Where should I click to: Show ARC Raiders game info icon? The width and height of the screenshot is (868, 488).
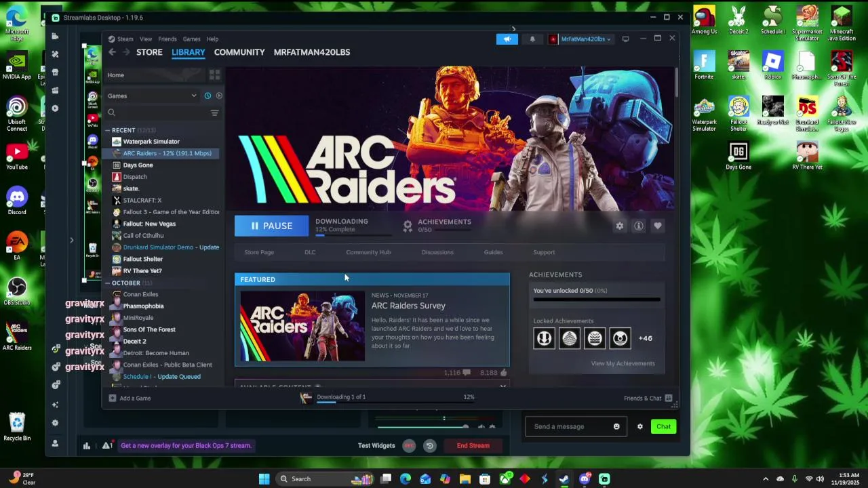[x=639, y=226]
